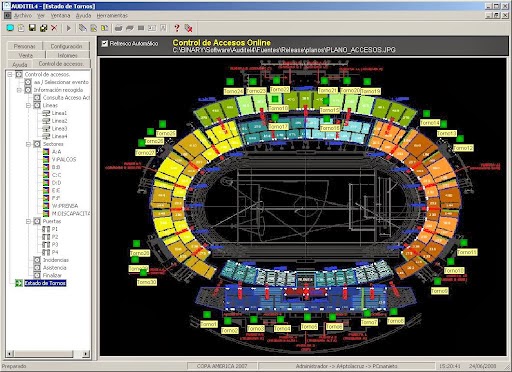
Task: Collapse the Puertas tree node
Action: (28, 221)
